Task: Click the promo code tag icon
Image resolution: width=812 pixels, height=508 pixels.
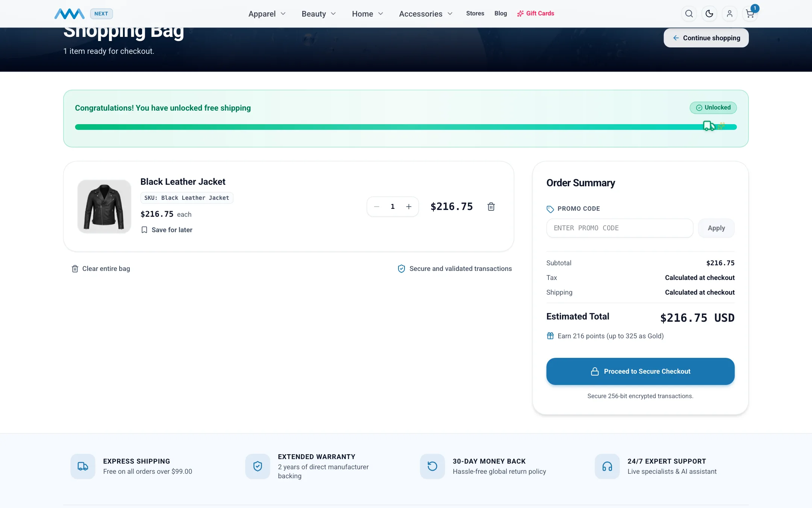Action: point(550,209)
